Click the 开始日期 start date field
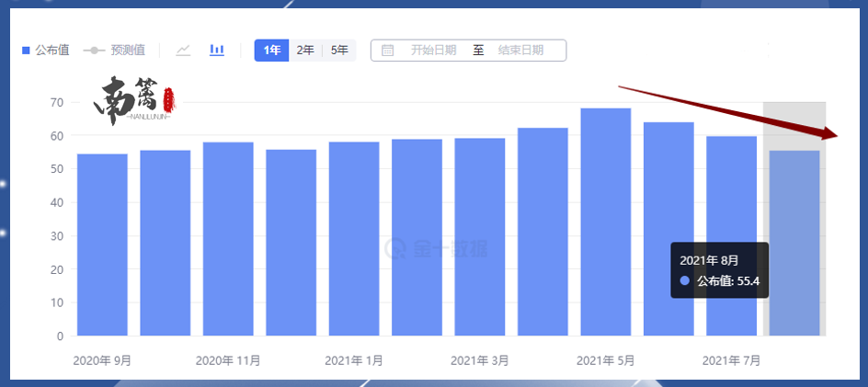This screenshot has height=387, width=868. (x=433, y=51)
